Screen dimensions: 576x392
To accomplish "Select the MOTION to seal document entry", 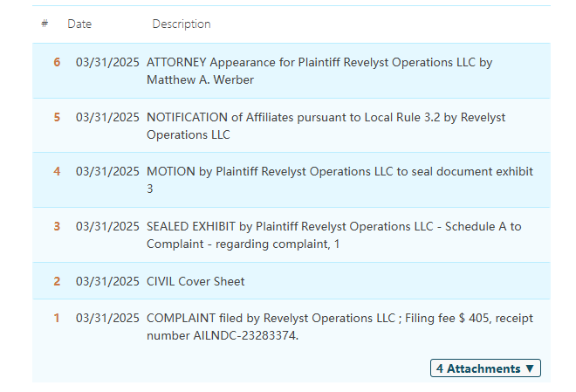I will (x=339, y=180).
